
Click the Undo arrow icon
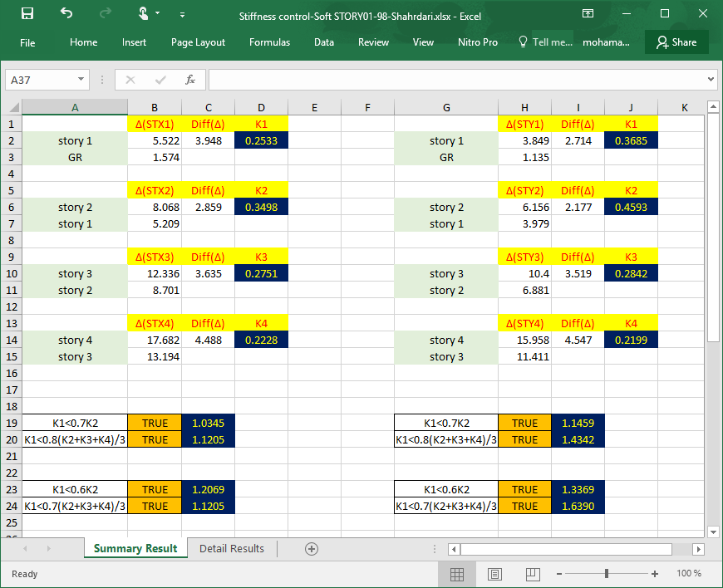(x=66, y=14)
